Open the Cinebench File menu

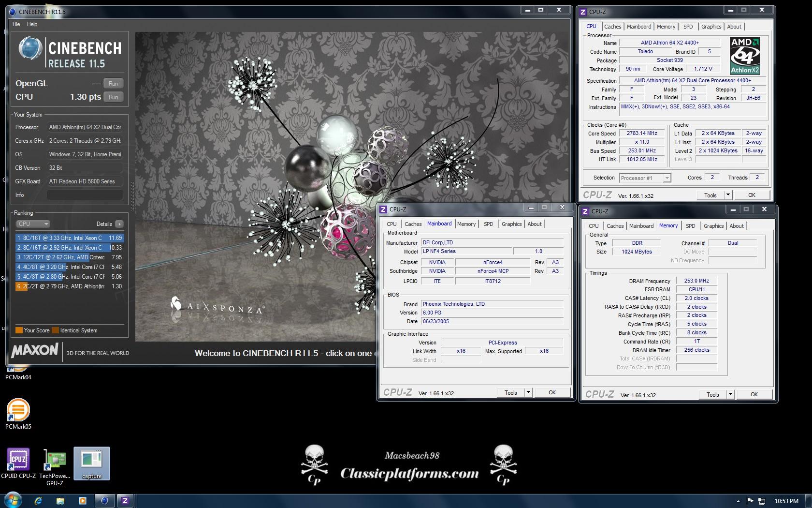(16, 24)
